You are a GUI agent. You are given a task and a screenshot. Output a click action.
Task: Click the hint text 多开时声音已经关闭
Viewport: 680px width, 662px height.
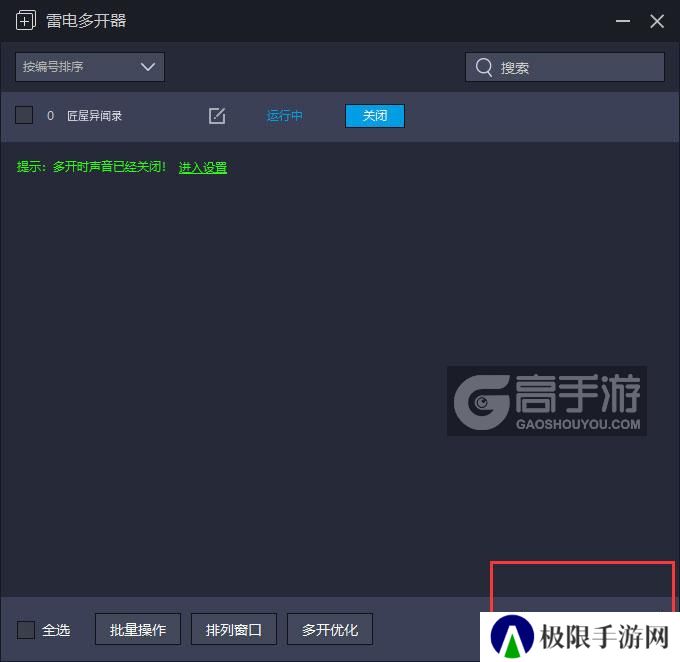(109, 167)
